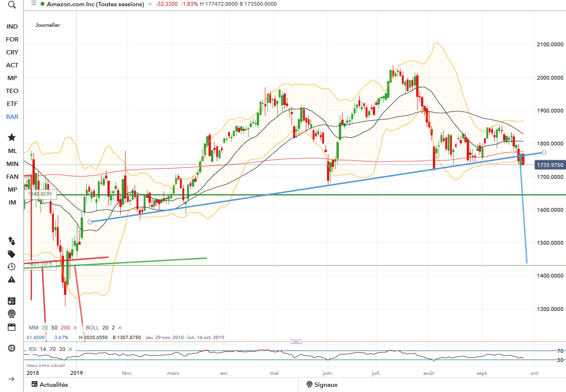Open the history clock icon
Screen dimensions: 566x392
click(11, 267)
